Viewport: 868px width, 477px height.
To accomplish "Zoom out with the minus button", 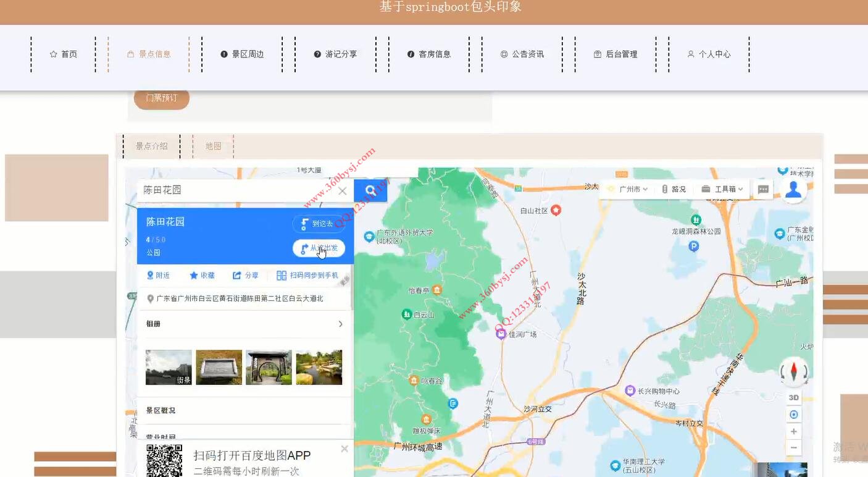I will (794, 447).
